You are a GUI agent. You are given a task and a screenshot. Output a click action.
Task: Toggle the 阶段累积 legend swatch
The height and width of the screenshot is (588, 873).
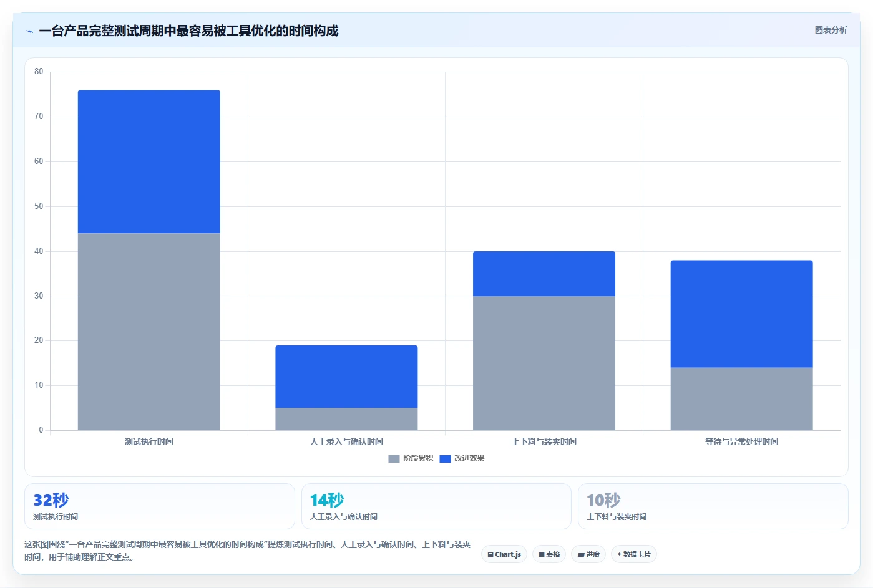394,459
